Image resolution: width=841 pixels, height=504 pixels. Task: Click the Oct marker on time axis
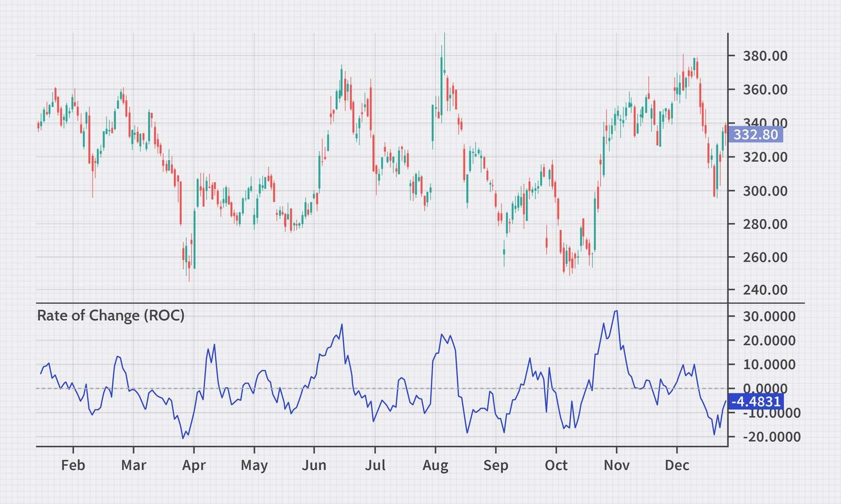click(556, 465)
